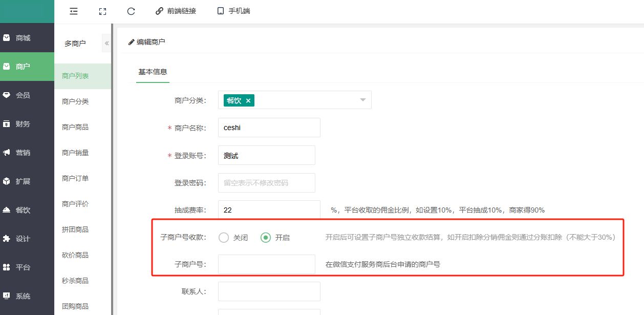Select the 开启 radio for 子商户号收款
The height and width of the screenshot is (315, 644).
pyautogui.click(x=266, y=238)
